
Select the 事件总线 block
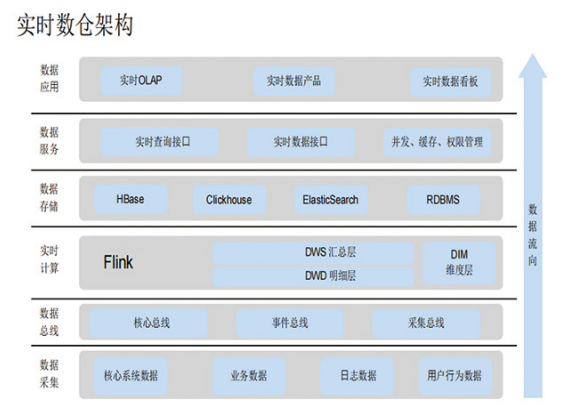[x=290, y=323]
